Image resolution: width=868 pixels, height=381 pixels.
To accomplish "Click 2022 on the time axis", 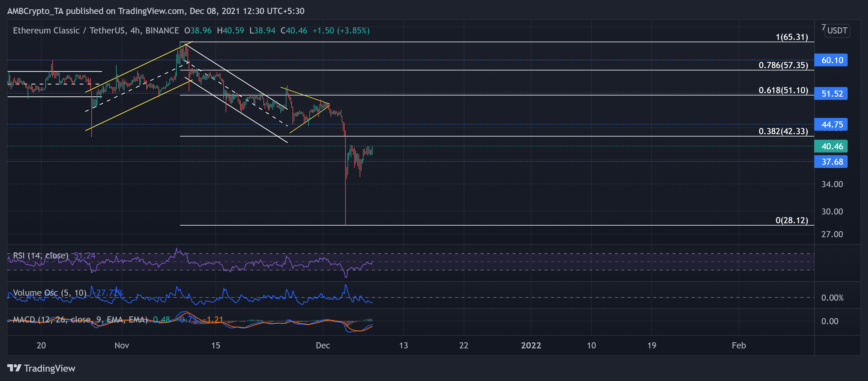I will (531, 345).
